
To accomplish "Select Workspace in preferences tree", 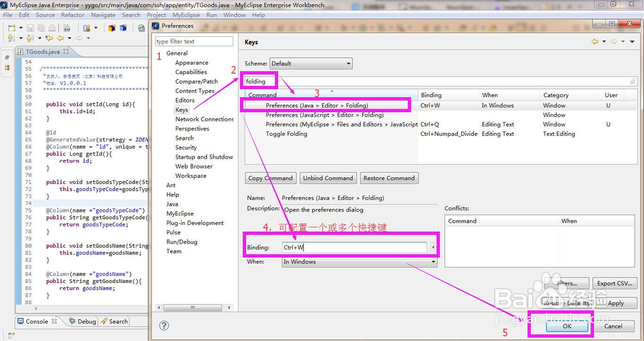I will coord(191,175).
